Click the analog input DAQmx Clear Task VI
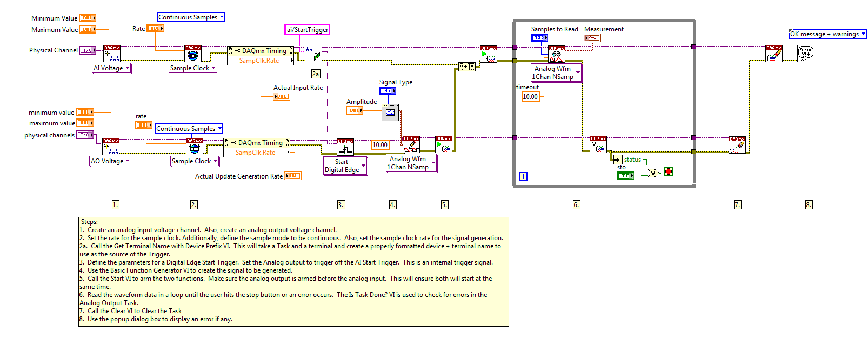The width and height of the screenshot is (868, 337). 774,54
